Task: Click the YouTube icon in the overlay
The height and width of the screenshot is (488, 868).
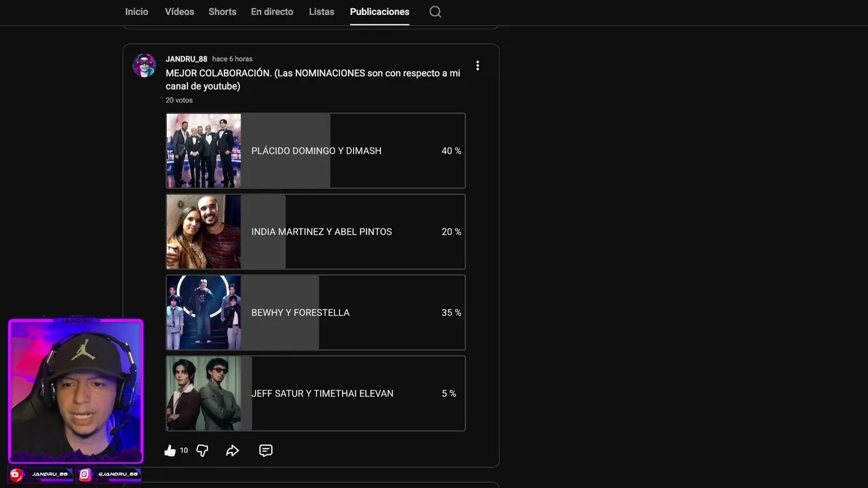Action: [x=16, y=474]
